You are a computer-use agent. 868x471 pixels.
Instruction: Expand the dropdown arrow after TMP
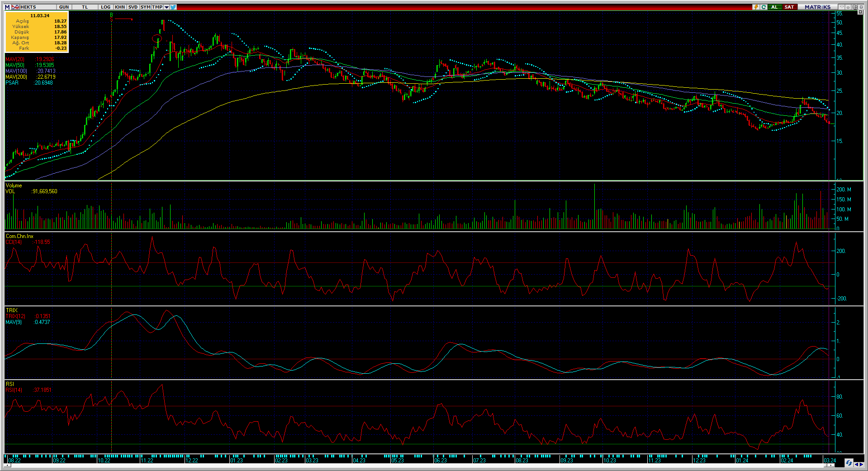click(x=166, y=7)
